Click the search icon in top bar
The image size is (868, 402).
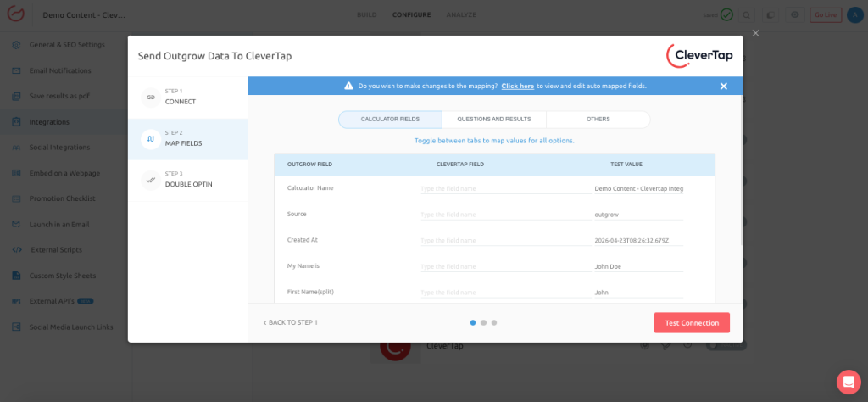point(747,15)
